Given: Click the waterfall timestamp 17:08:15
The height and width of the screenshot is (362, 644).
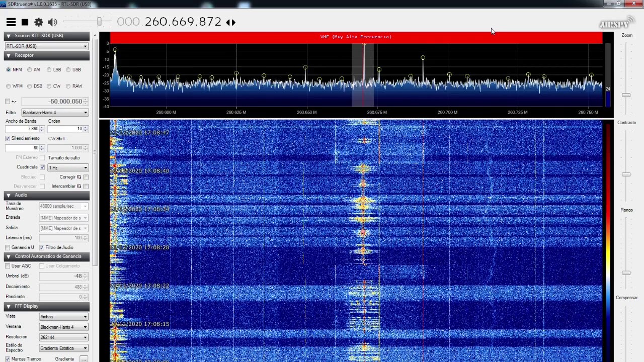Looking at the screenshot, I should [x=140, y=324].
